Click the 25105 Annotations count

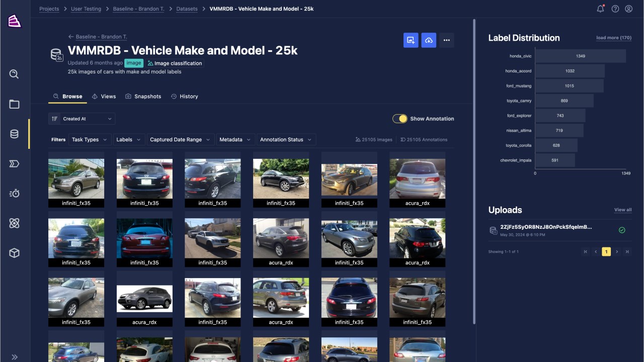424,139
